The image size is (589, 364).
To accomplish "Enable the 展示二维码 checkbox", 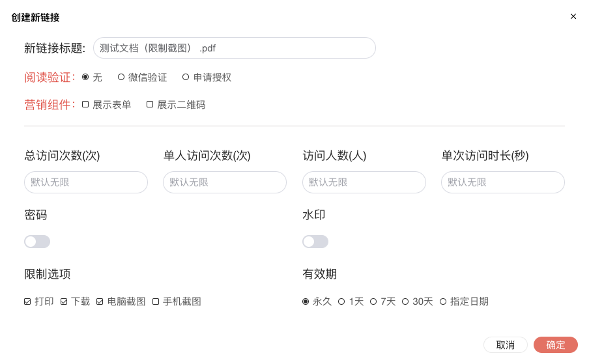I will click(150, 104).
